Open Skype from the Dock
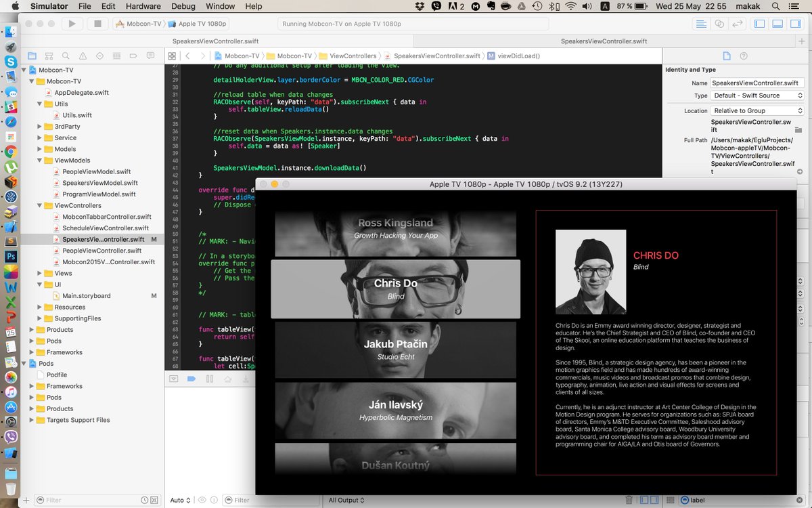The image size is (812, 508). pyautogui.click(x=10, y=62)
